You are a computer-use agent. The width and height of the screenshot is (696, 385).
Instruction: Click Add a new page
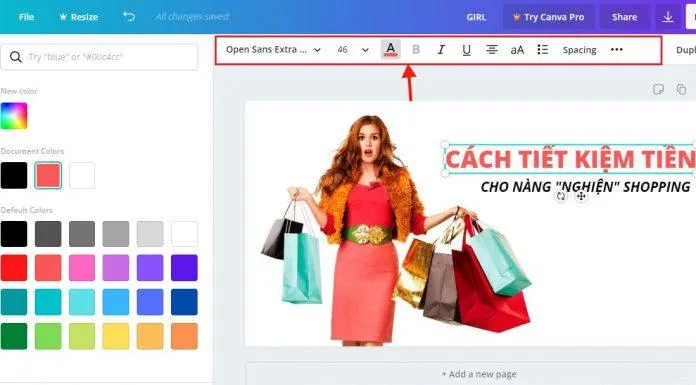click(479, 374)
